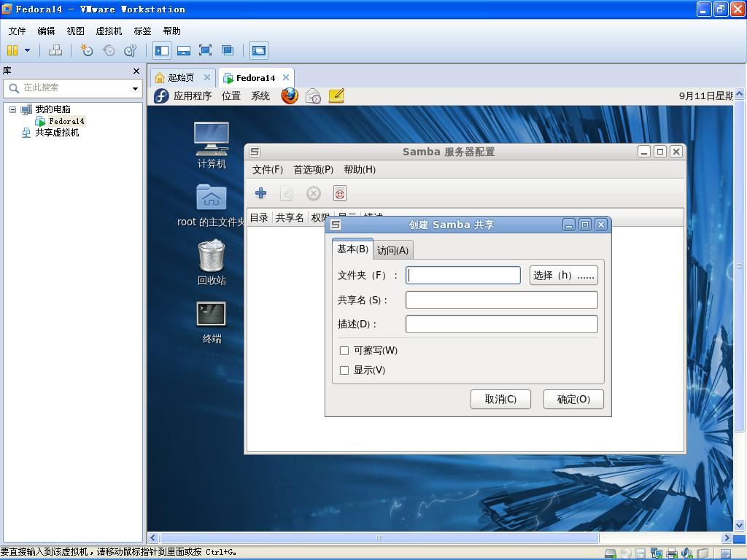Click the 目录 column header
Viewport: 747px width, 560px height.
pos(259,217)
